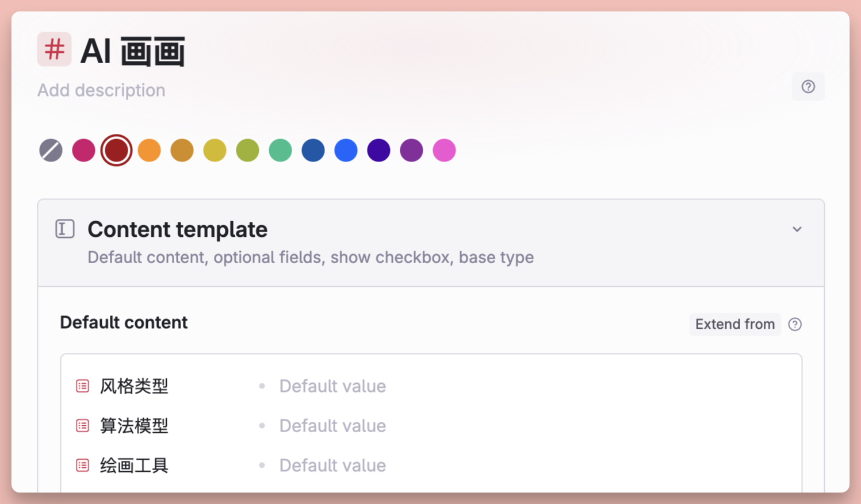Click the Content template header title
Viewport: 861px width, 504px height.
coord(178,229)
